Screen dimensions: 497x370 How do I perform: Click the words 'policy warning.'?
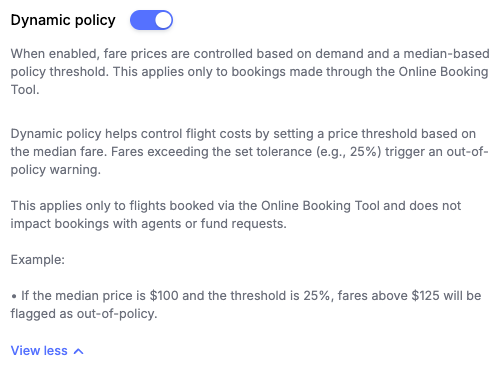[x=55, y=170]
